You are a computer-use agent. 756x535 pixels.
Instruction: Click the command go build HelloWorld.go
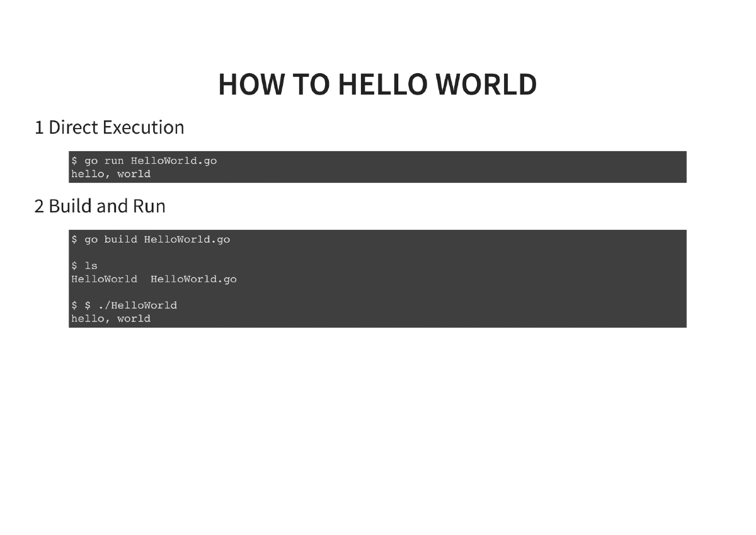(157, 239)
